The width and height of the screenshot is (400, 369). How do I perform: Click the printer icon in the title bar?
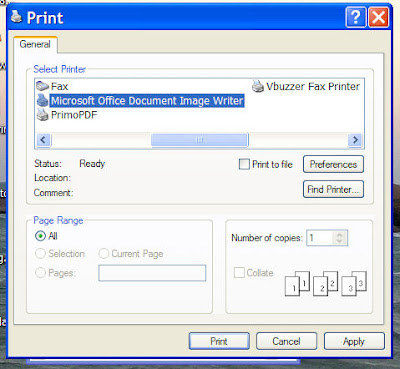click(x=16, y=16)
